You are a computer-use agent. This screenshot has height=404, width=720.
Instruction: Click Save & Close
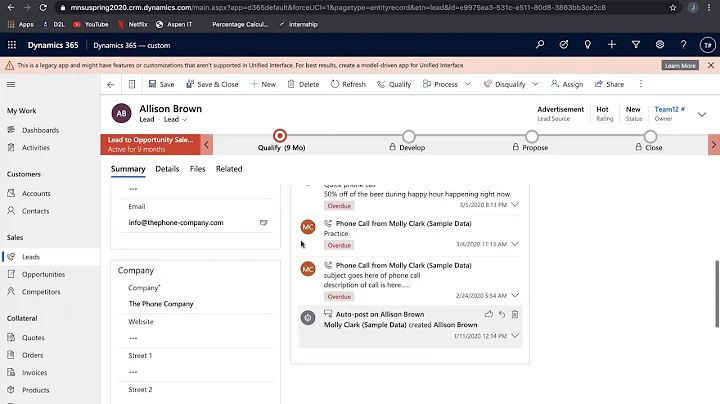click(212, 84)
